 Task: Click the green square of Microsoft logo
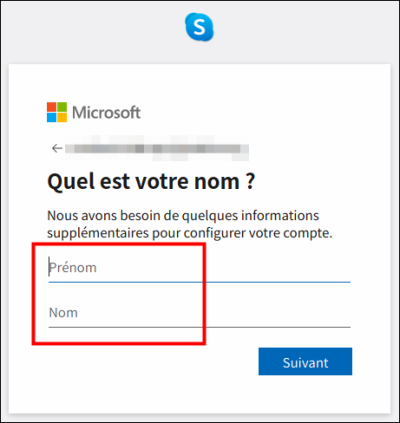tap(62, 107)
